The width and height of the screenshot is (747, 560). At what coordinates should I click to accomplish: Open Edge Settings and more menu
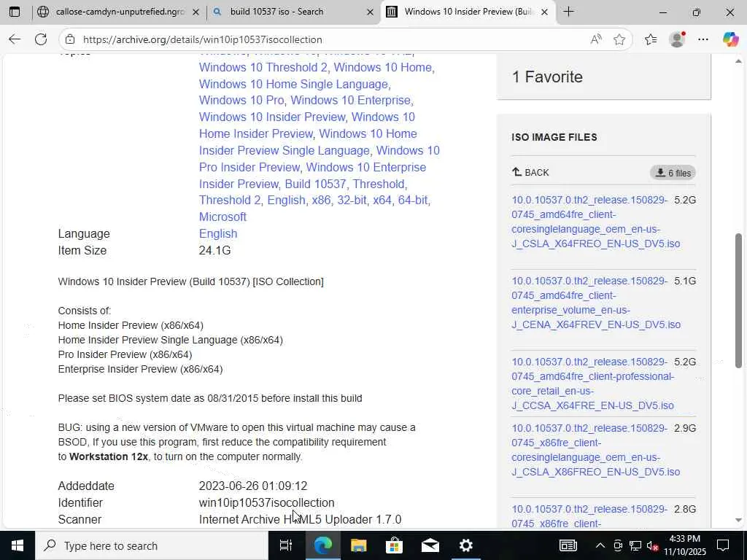pos(703,39)
